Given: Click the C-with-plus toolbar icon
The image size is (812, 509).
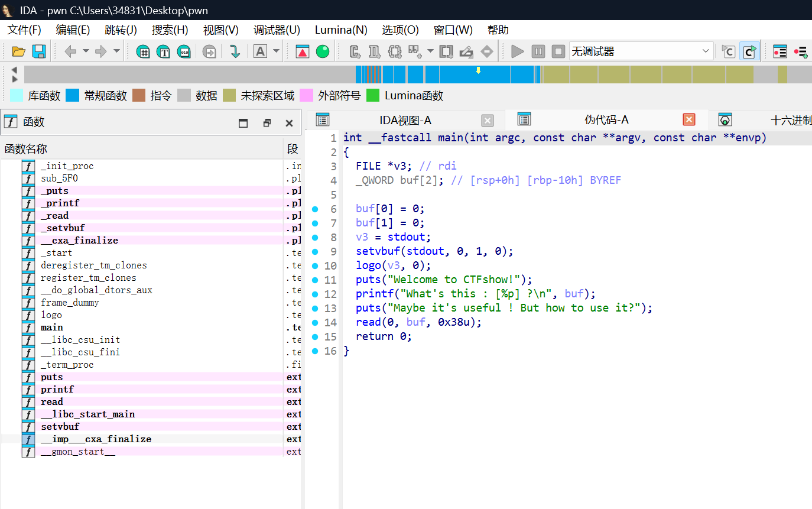Looking at the screenshot, I should tap(355, 51).
